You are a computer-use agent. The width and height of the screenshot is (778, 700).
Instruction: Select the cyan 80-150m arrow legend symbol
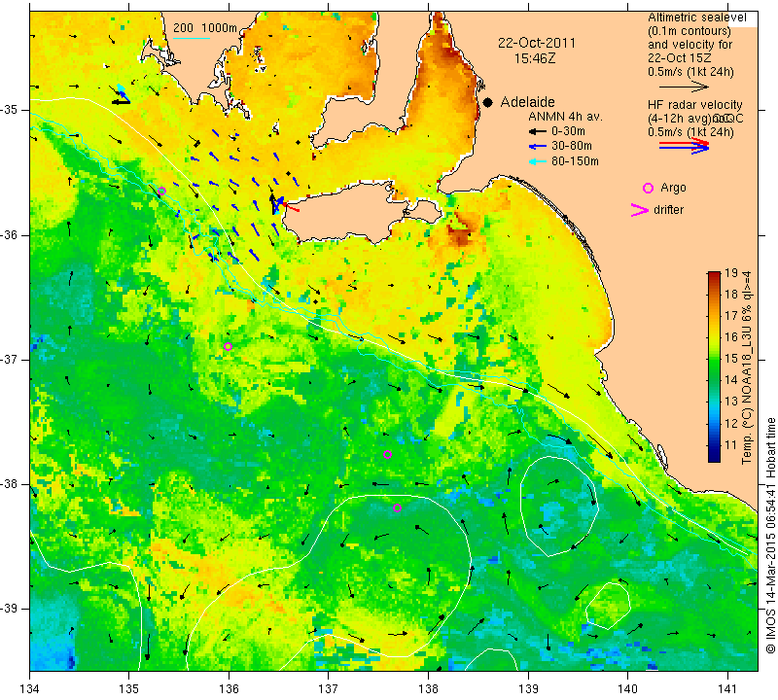point(537,161)
